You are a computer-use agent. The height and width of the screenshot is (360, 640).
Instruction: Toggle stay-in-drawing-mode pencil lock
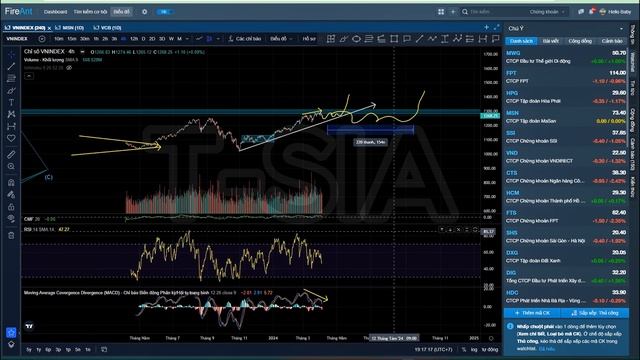point(11,194)
